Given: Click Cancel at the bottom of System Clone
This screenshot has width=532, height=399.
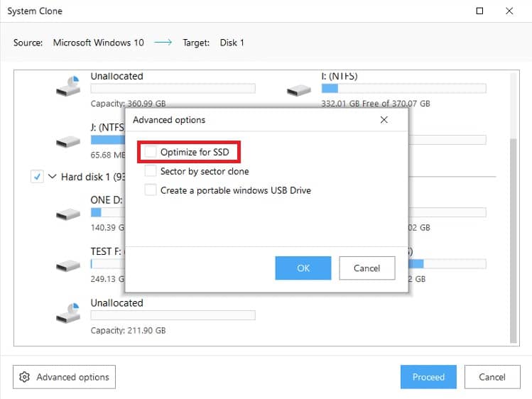Looking at the screenshot, I should (492, 377).
